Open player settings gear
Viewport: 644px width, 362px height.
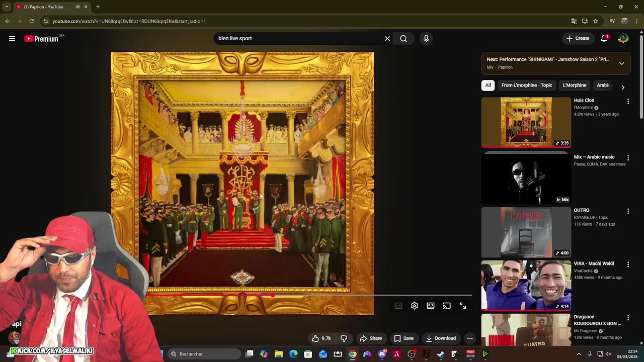click(x=415, y=306)
